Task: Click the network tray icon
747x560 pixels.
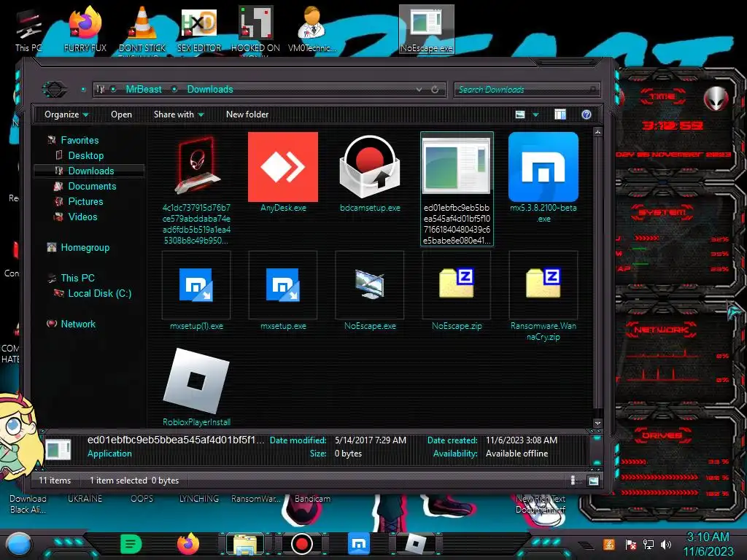Action: [649, 544]
